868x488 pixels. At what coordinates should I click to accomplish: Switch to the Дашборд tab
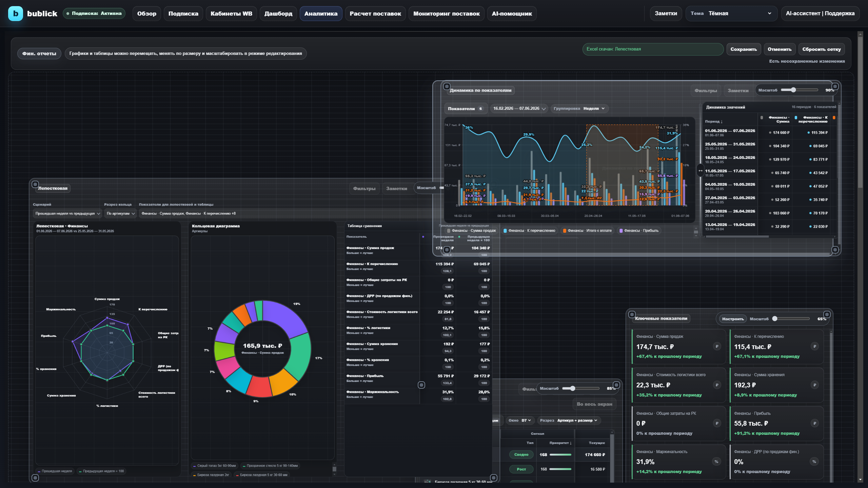[x=278, y=14]
